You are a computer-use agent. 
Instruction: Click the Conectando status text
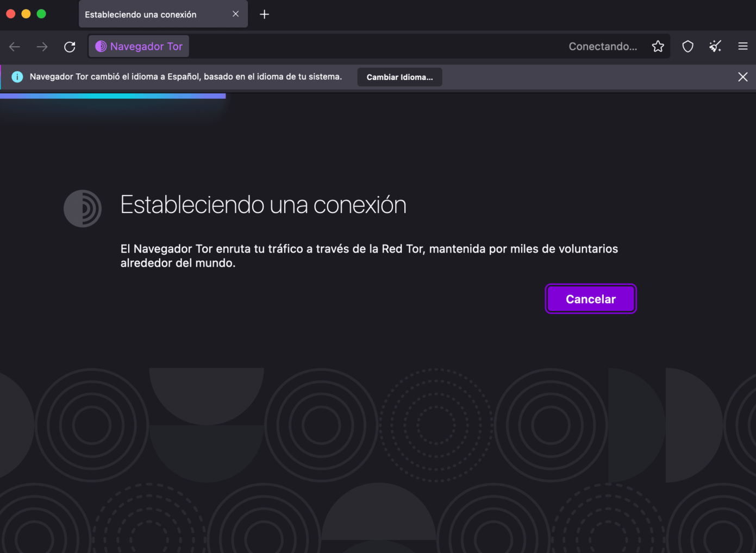tap(603, 47)
